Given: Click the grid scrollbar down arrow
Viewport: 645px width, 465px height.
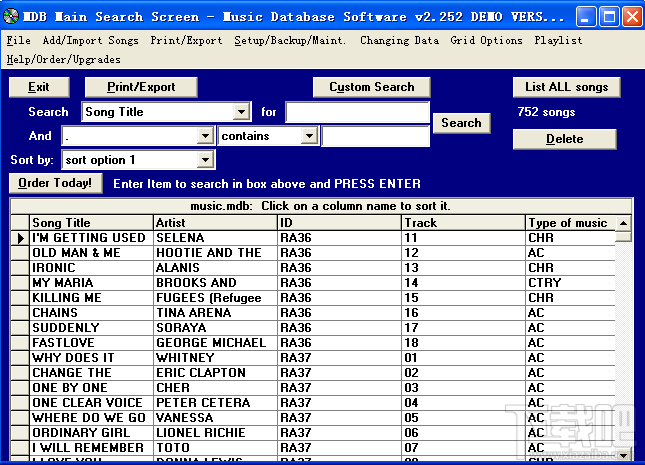Looking at the screenshot, I should pos(623,455).
